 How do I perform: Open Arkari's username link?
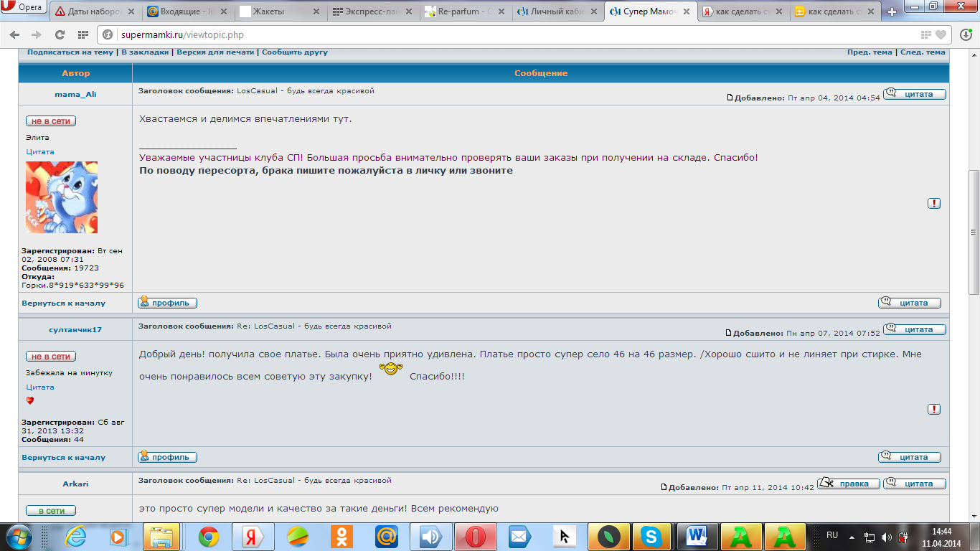pos(75,484)
